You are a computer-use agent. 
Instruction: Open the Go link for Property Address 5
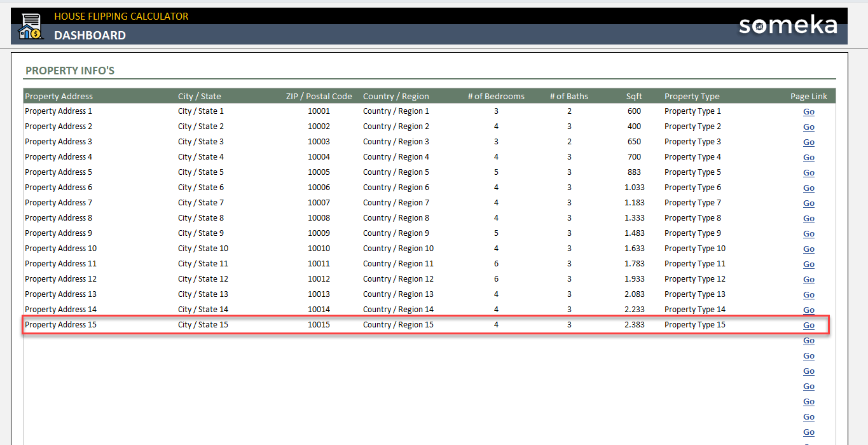pos(808,173)
